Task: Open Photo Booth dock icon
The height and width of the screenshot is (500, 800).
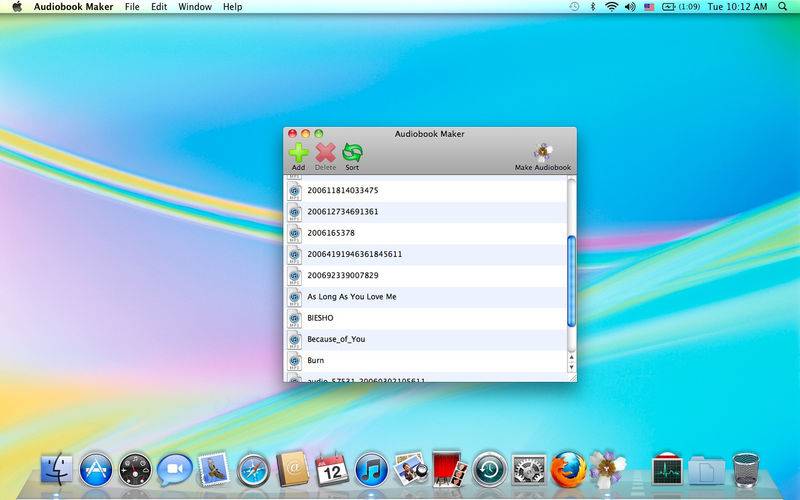Action: pos(449,468)
